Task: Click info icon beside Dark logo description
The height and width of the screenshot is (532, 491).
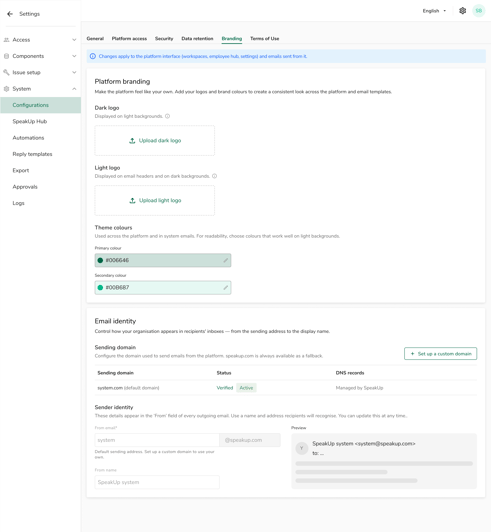Action: click(167, 116)
